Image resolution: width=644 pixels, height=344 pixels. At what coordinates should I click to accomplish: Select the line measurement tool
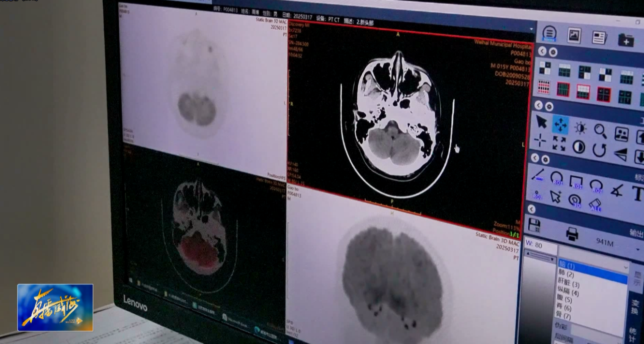coord(538,175)
